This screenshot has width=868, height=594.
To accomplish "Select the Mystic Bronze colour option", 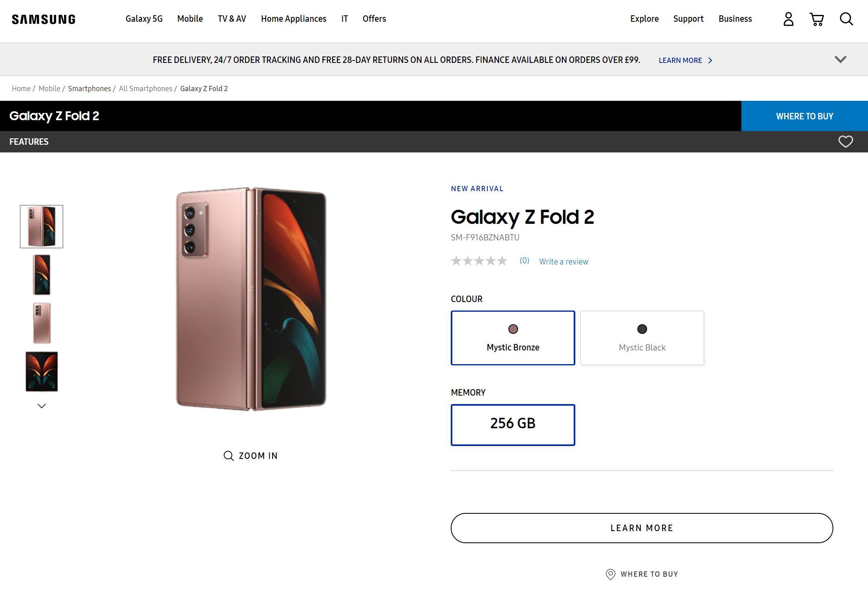I will point(513,338).
